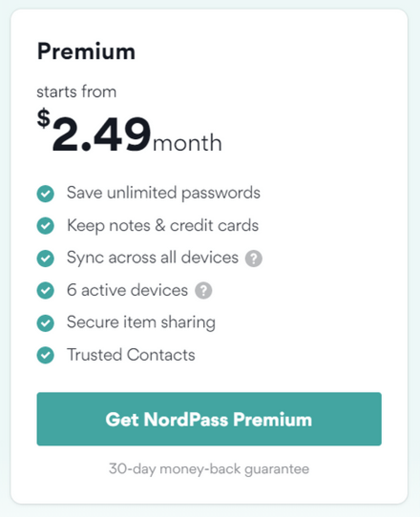The width and height of the screenshot is (420, 517).
Task: Click the checkmark beside Sync across all devices
Action: point(45,257)
